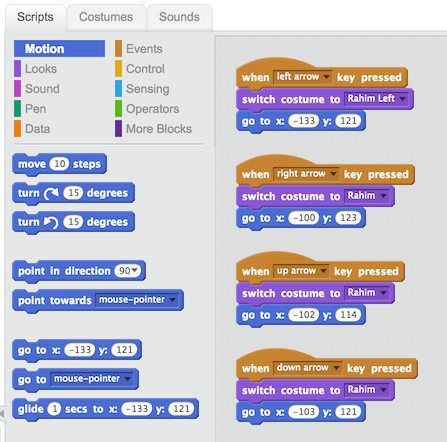447x442 pixels.
Task: Click the glide 1 secs block
Action: 105,409
